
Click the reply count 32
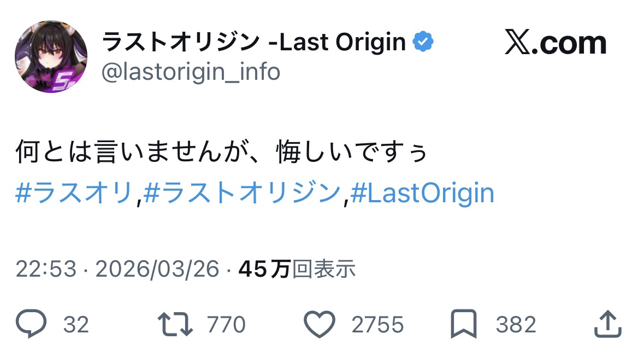pos(76,325)
